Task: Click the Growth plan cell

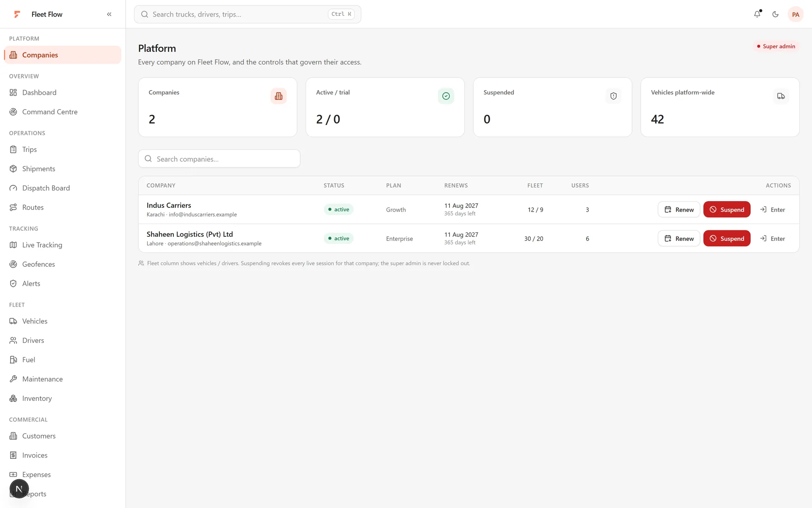Action: coord(396,210)
